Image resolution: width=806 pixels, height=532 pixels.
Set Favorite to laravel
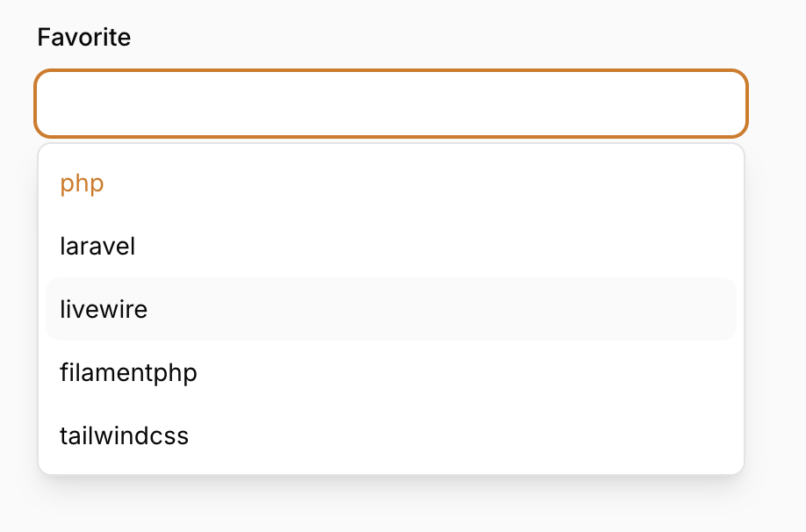coord(97,246)
